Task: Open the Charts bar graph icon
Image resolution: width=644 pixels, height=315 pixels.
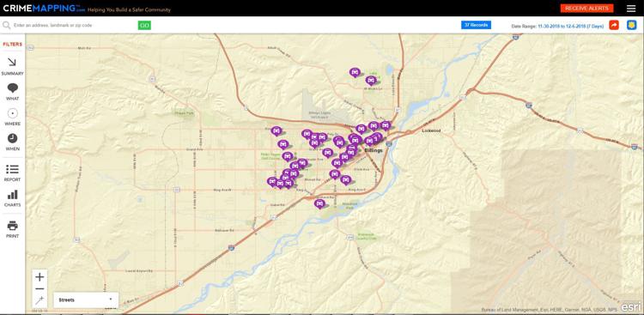Action: click(x=13, y=195)
